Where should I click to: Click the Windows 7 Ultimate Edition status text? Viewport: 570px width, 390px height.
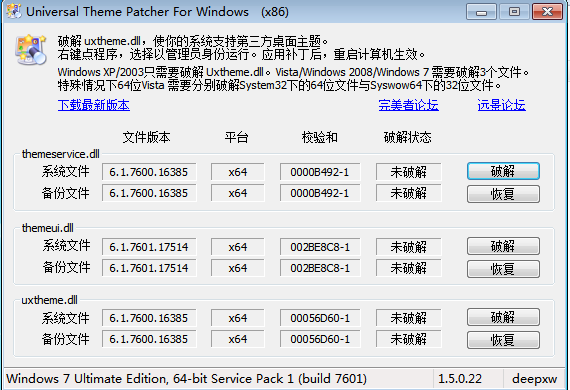coord(186,379)
